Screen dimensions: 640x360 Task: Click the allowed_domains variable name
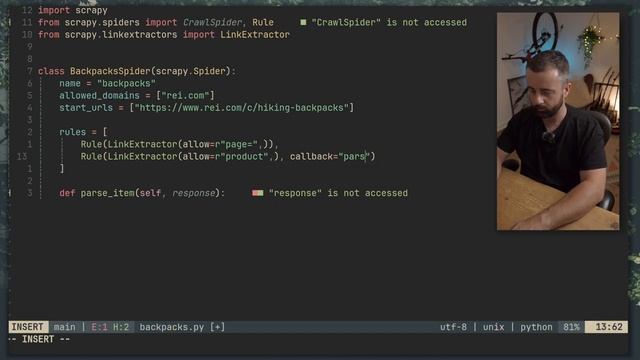pos(99,96)
